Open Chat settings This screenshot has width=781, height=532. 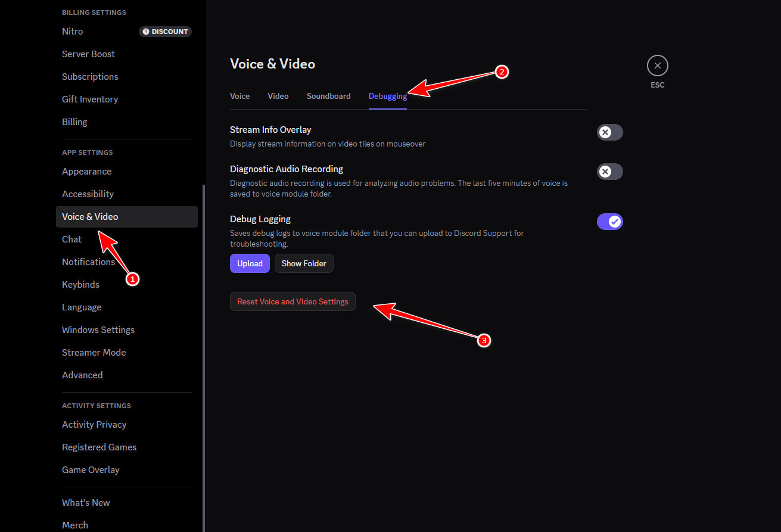point(127,239)
